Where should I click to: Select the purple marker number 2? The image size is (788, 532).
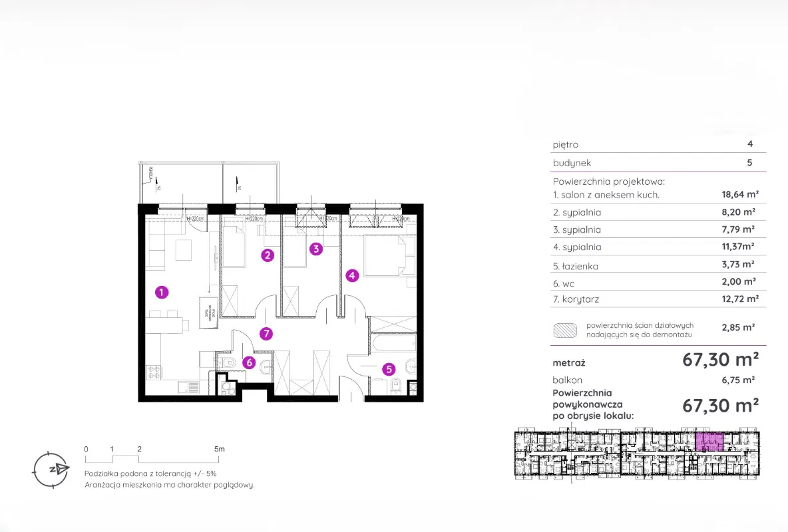click(x=268, y=255)
